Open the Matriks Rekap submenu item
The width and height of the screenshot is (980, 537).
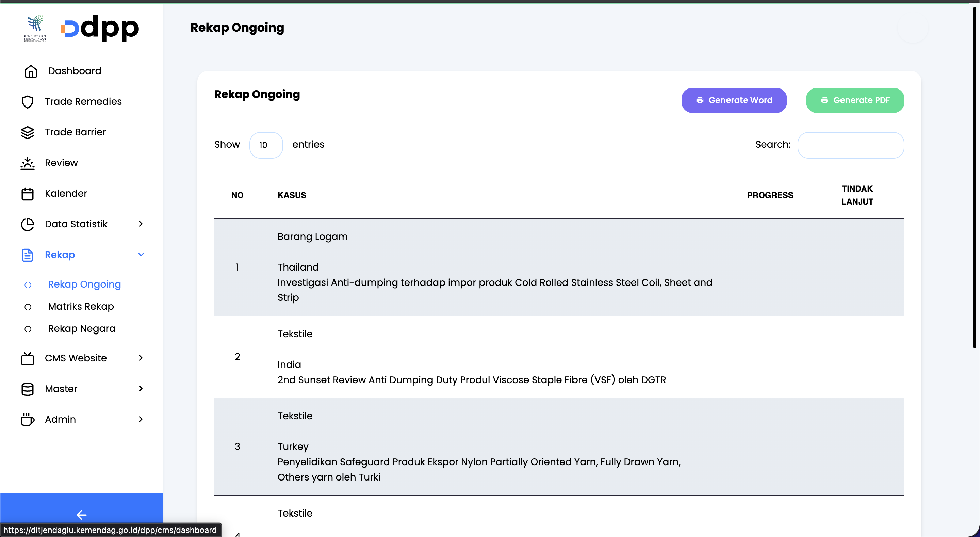point(81,306)
